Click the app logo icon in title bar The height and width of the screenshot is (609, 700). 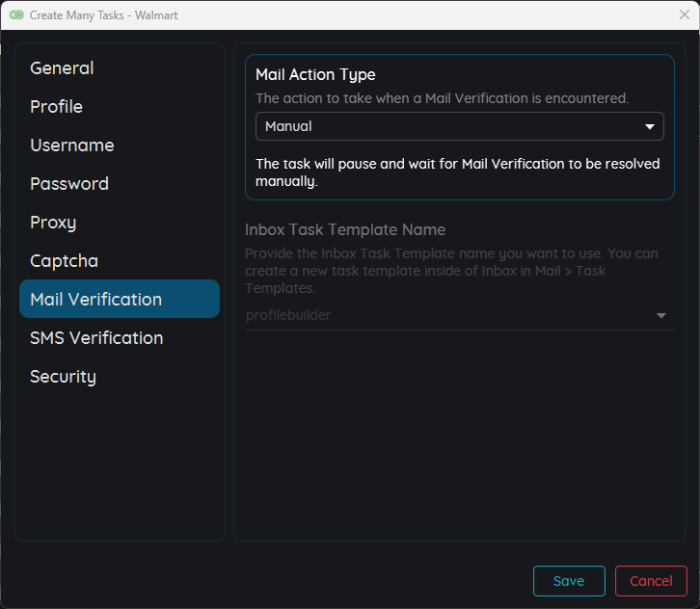(x=15, y=15)
